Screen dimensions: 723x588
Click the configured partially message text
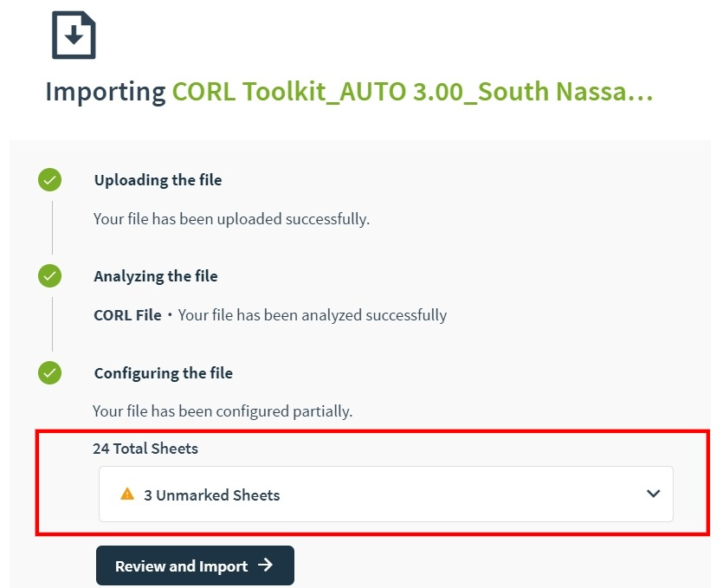(223, 411)
